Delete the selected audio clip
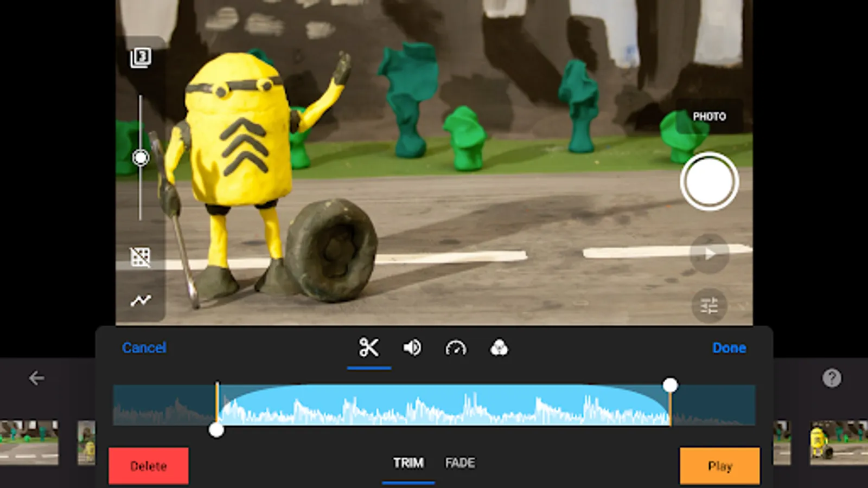This screenshot has height=488, width=868. pyautogui.click(x=148, y=465)
